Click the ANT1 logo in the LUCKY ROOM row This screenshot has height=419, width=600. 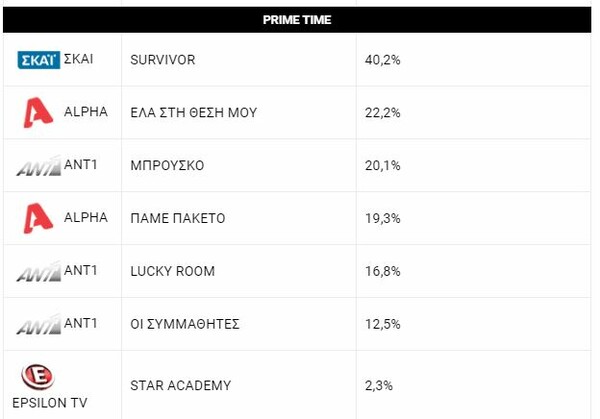point(39,271)
